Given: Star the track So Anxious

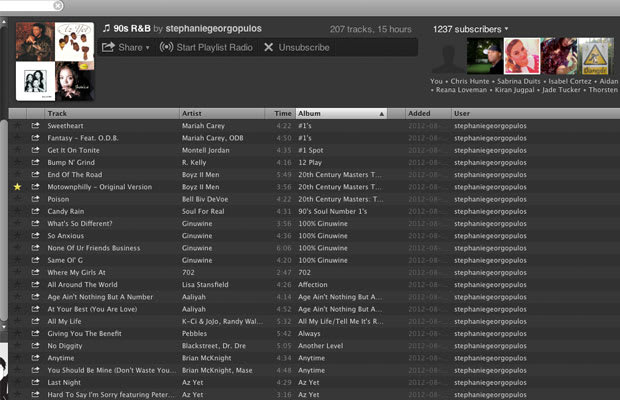Looking at the screenshot, I should [17, 236].
